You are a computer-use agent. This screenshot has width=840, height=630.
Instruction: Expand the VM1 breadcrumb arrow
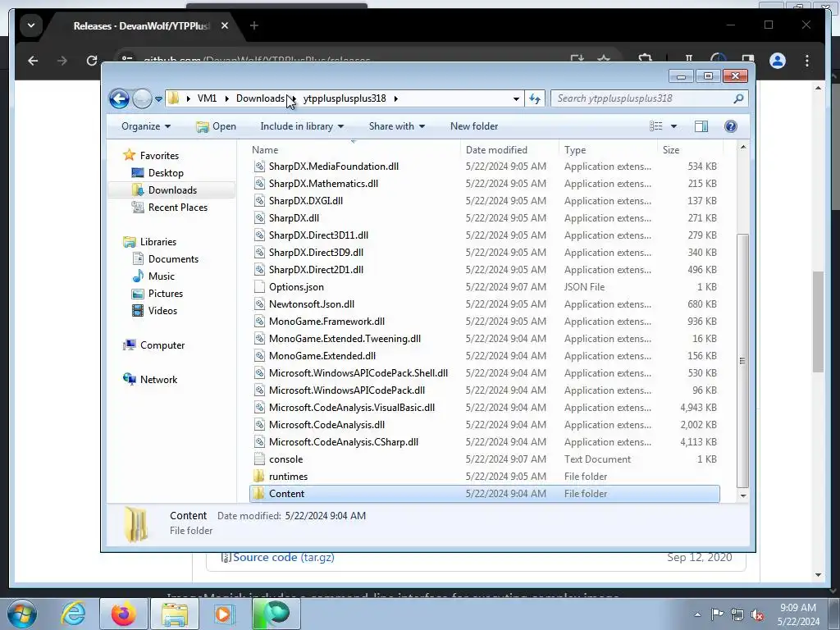pyautogui.click(x=226, y=98)
